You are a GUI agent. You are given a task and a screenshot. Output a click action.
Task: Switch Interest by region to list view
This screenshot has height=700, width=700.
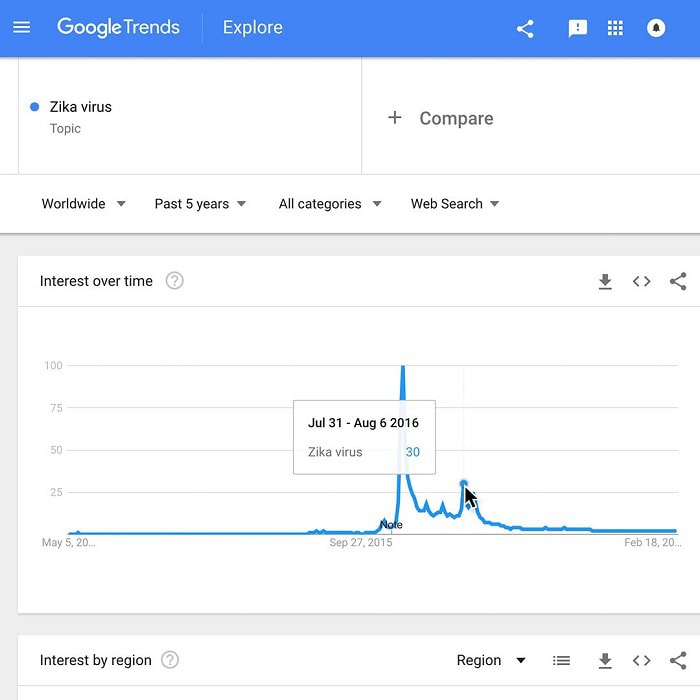click(562, 660)
